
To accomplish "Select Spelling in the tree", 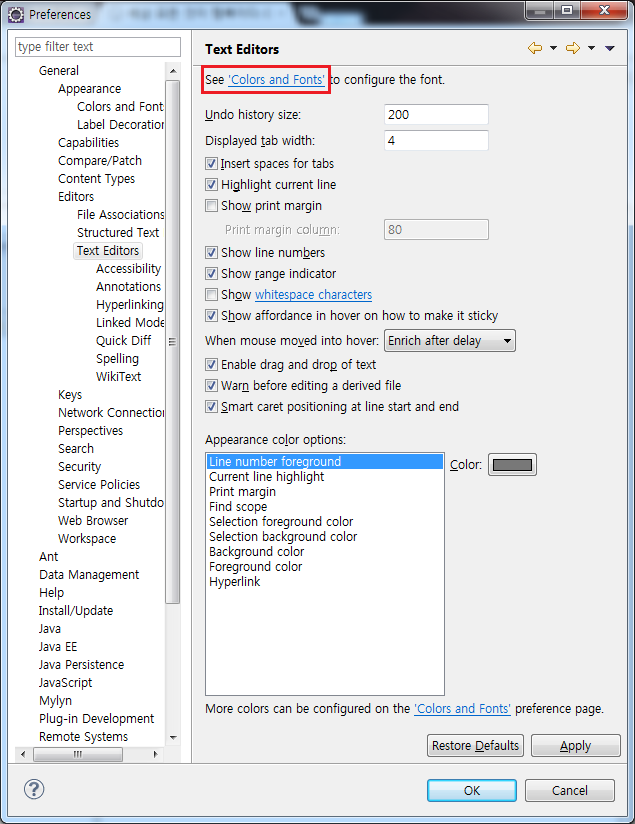I will (117, 358).
